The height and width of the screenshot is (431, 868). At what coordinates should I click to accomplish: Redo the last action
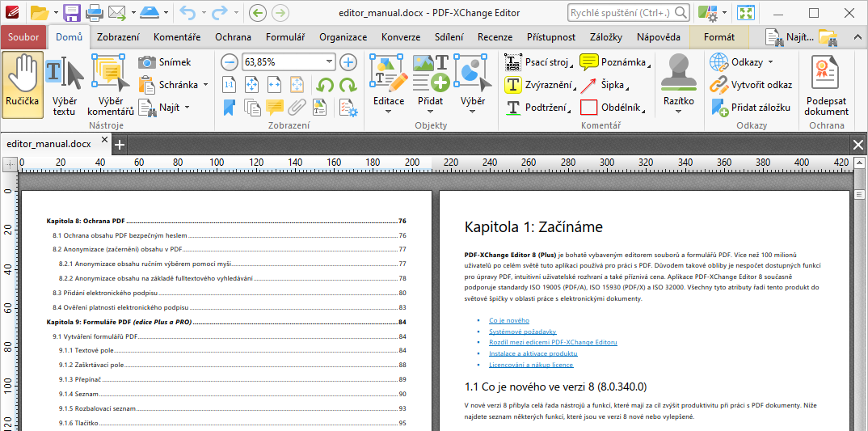pyautogui.click(x=220, y=12)
